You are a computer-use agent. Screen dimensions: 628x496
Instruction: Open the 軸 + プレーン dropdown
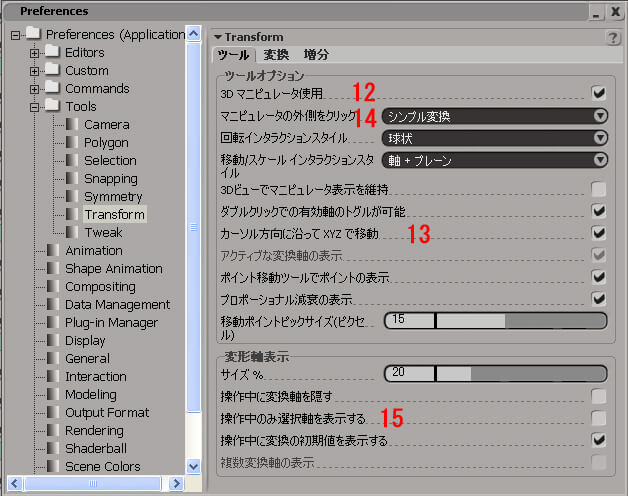coord(495,160)
